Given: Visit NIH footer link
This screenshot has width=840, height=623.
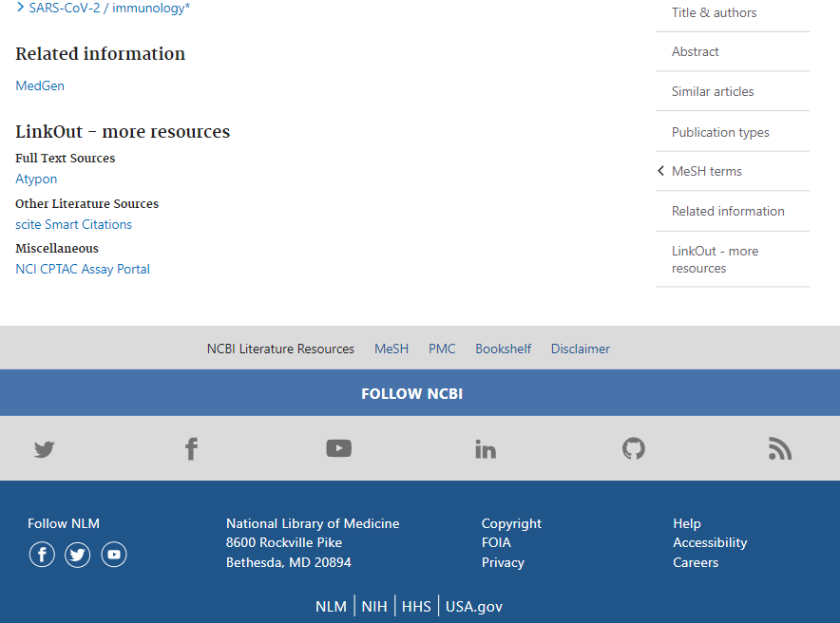Looking at the screenshot, I should click(x=374, y=607).
